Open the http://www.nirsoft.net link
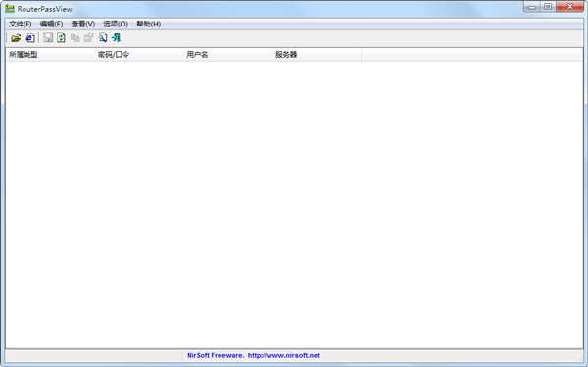The image size is (588, 367). pos(284,356)
